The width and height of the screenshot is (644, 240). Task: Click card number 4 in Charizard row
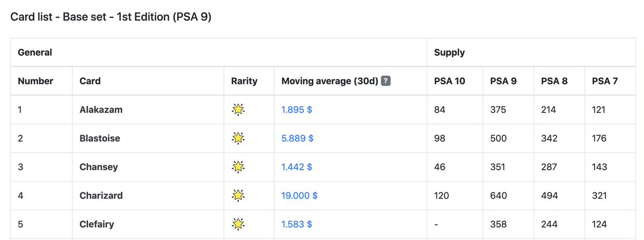[20, 195]
